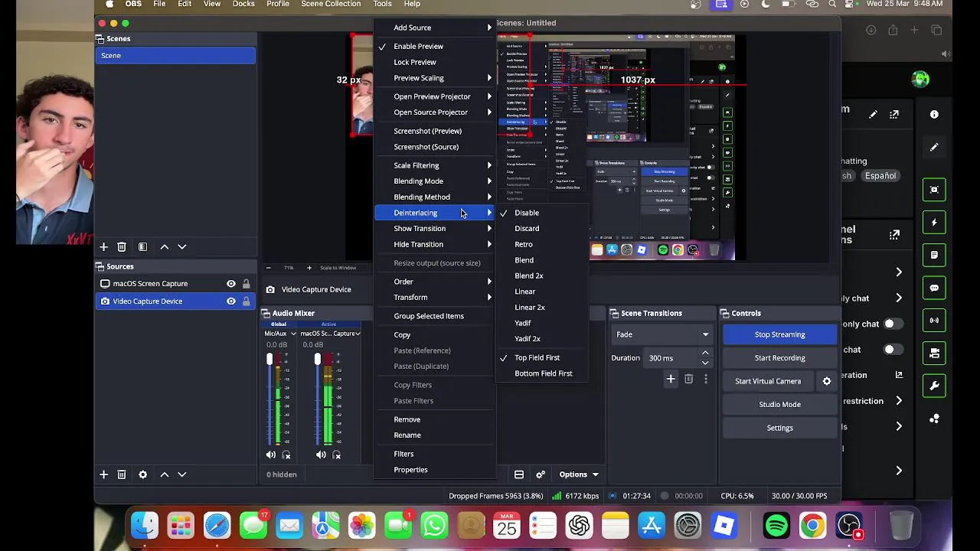Add a new scene with the plus icon
980x551 pixels.
pos(103,247)
